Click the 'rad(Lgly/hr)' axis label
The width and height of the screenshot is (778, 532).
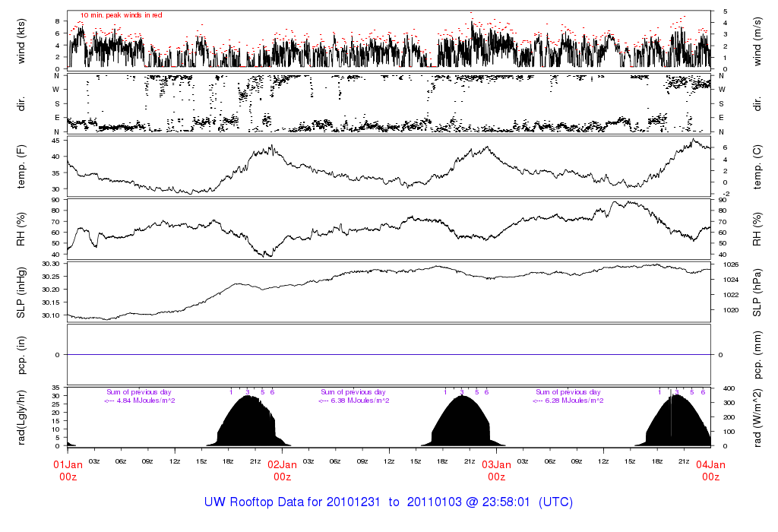pyautogui.click(x=21, y=416)
